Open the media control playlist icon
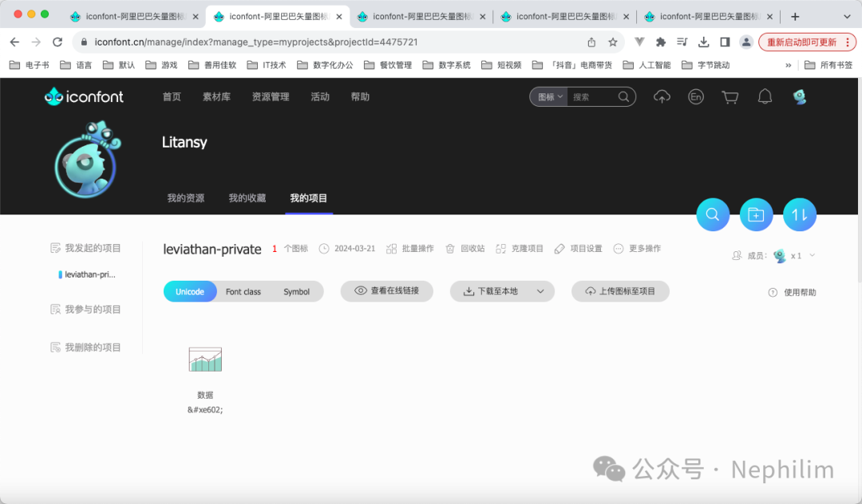This screenshot has height=504, width=862. [x=682, y=41]
